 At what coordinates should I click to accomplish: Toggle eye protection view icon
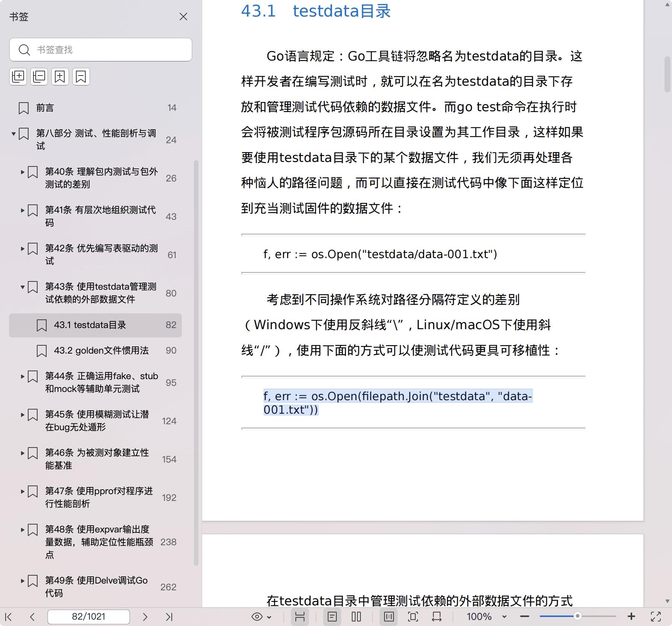[257, 617]
